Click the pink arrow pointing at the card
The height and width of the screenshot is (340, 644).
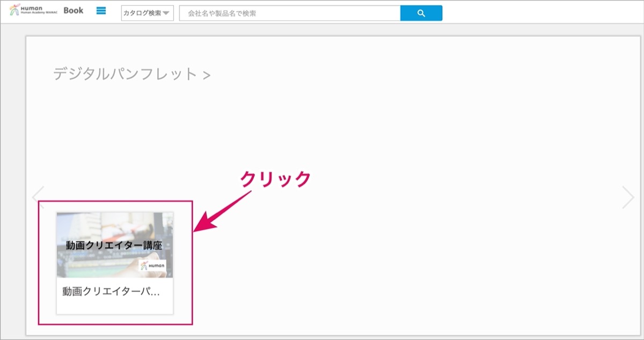pos(222,211)
